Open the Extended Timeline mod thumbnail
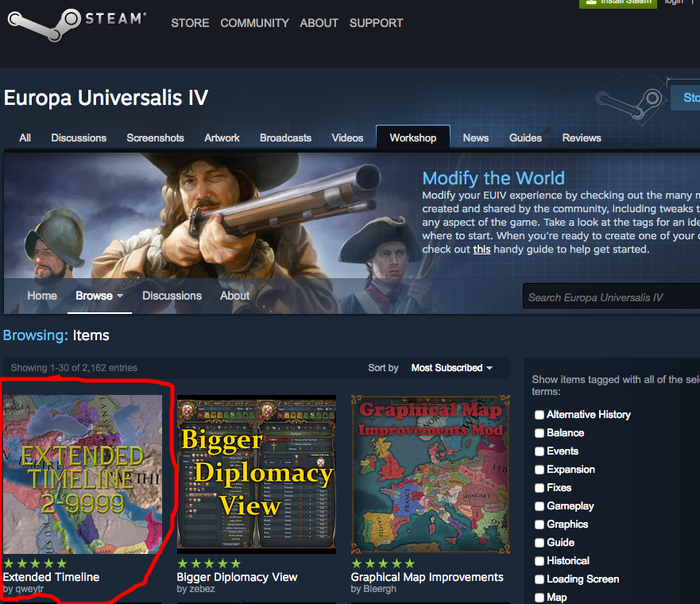The width and height of the screenshot is (700, 604). [x=83, y=474]
